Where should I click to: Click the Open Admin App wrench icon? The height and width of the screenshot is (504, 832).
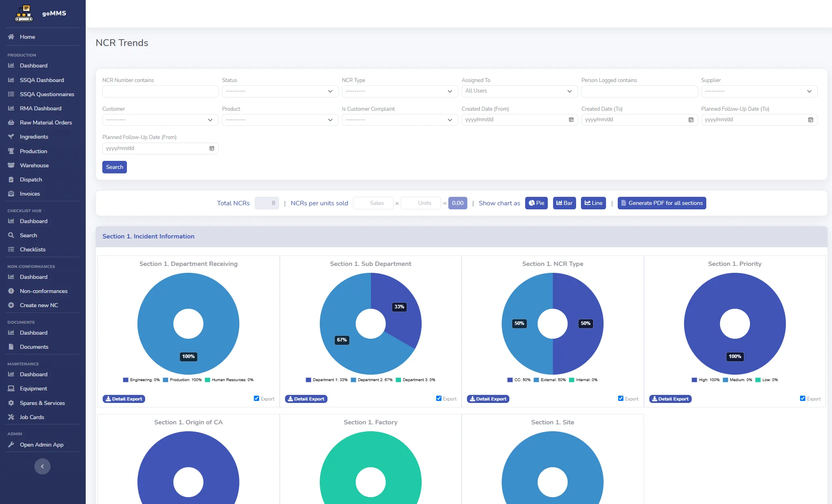(x=11, y=445)
